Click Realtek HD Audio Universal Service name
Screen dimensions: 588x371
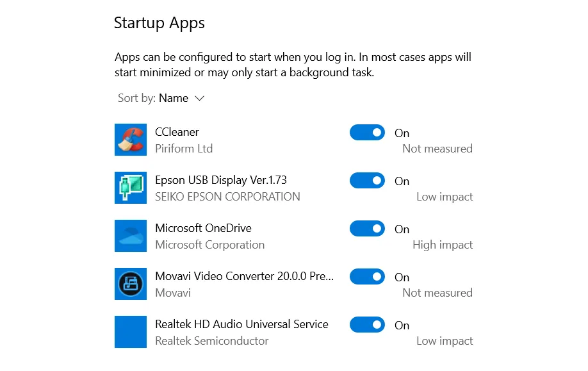[241, 324]
